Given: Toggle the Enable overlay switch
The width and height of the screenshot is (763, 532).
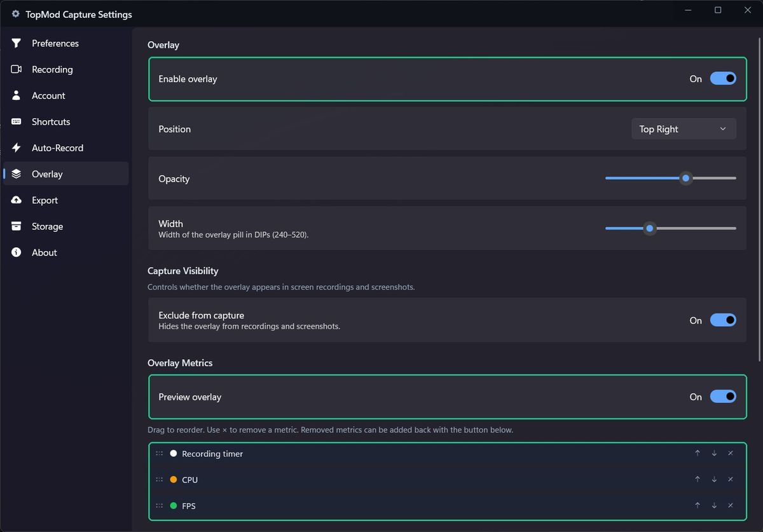Looking at the screenshot, I should click(723, 78).
